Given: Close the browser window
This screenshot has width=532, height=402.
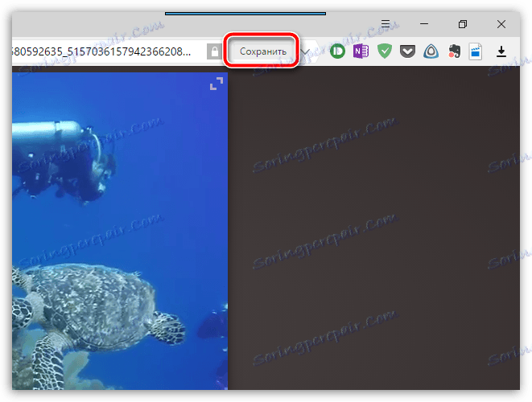Looking at the screenshot, I should coord(501,24).
